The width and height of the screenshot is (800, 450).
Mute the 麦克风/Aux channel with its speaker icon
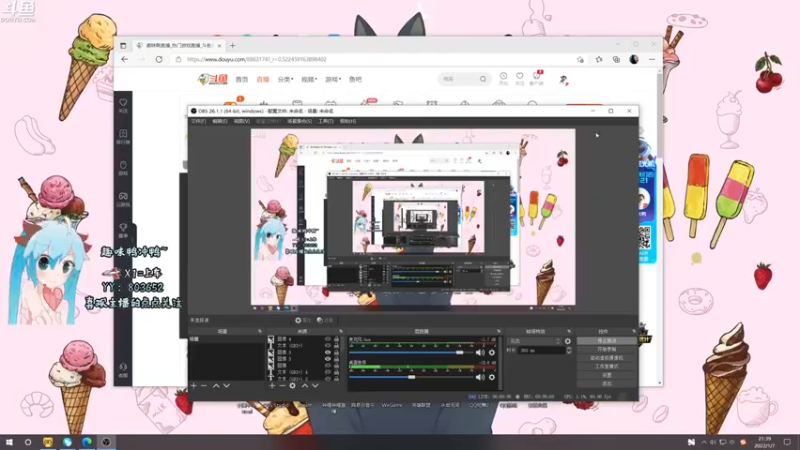coord(480,353)
